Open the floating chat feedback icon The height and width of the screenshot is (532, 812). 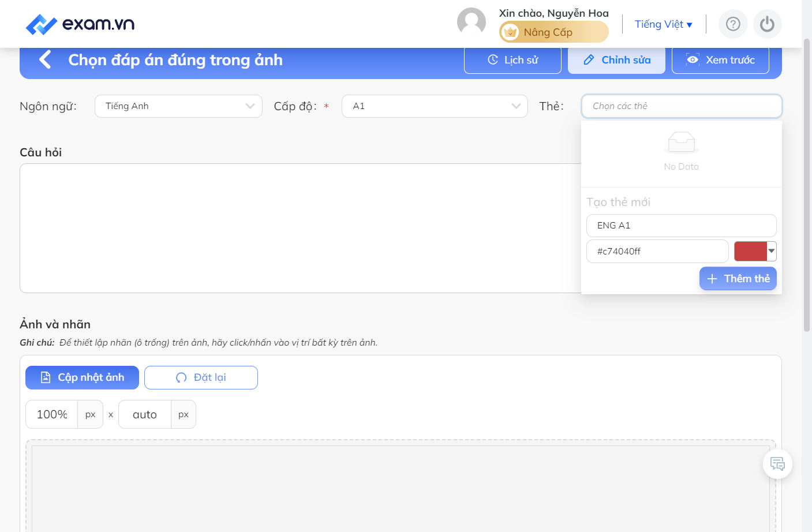pyautogui.click(x=777, y=464)
